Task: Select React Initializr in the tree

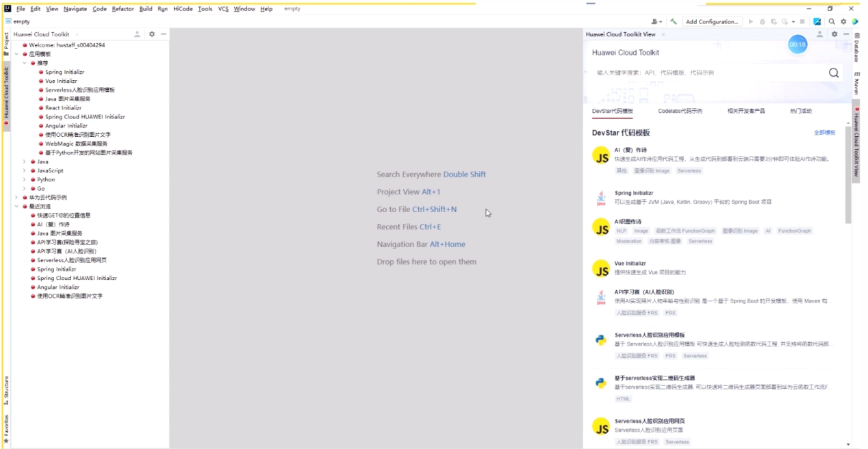Action: 63,107
